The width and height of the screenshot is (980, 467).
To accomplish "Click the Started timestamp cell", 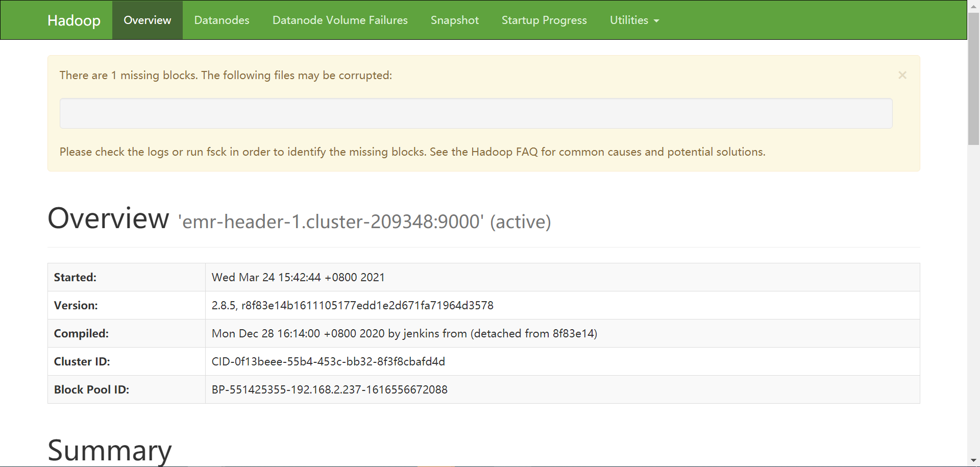I will [x=298, y=277].
